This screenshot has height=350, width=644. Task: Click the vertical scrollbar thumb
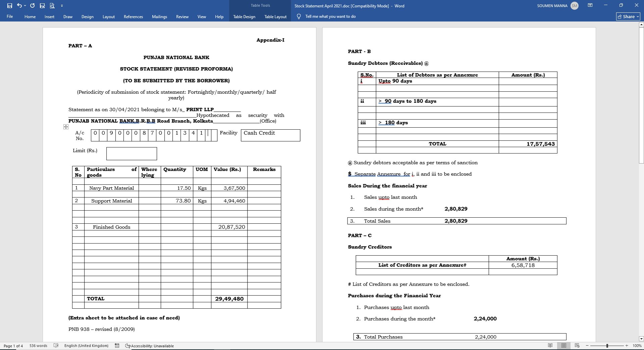(641, 95)
